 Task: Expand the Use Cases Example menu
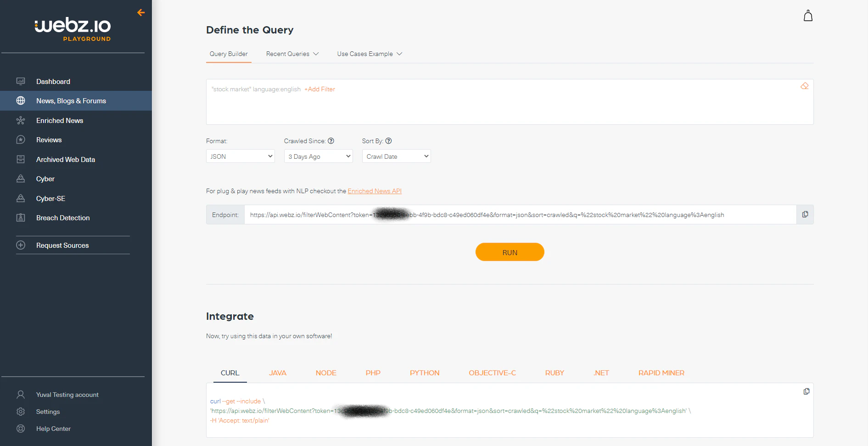369,54
